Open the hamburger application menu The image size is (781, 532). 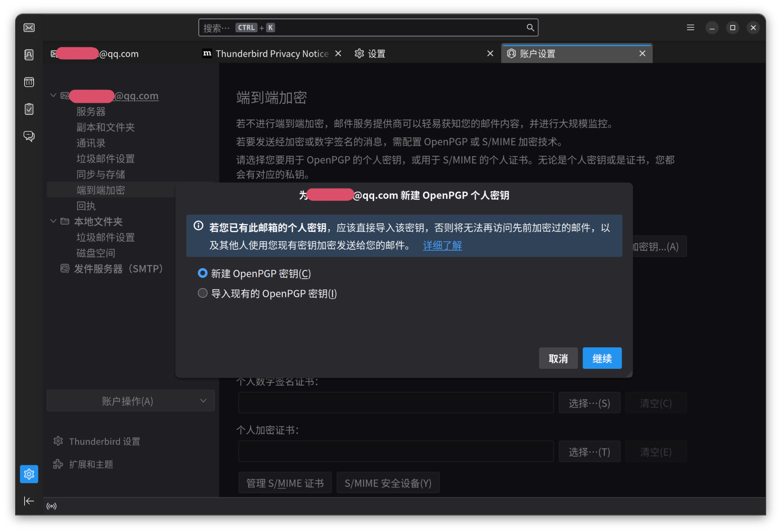690,27
